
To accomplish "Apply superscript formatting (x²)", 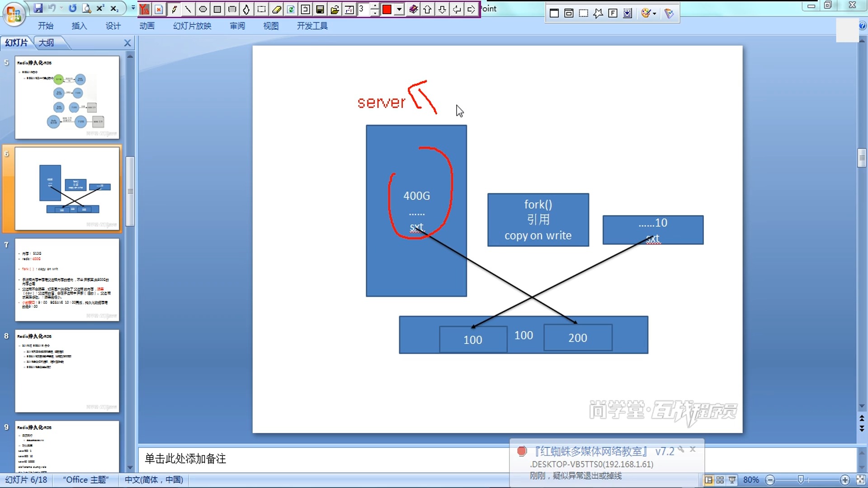I will tap(100, 8).
